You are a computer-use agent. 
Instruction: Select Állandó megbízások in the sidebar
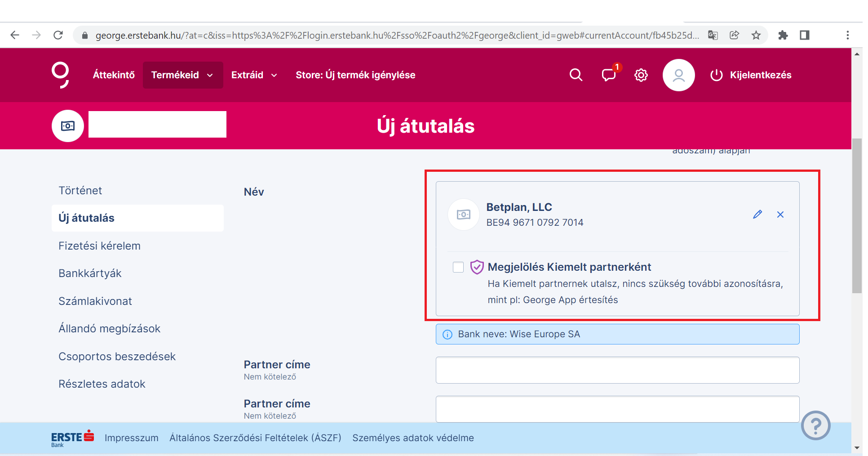[x=109, y=329]
